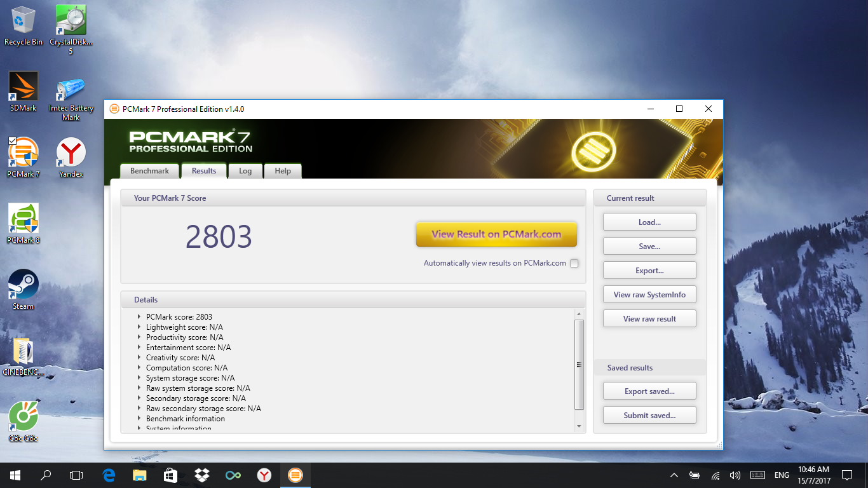Open the volume speaker tray icon

(735, 475)
